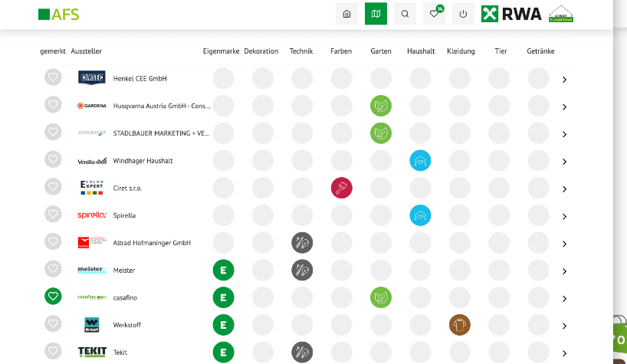Expand Ciret s.r.o. row chevron
Screen dimensions: 627x364
tap(564, 189)
